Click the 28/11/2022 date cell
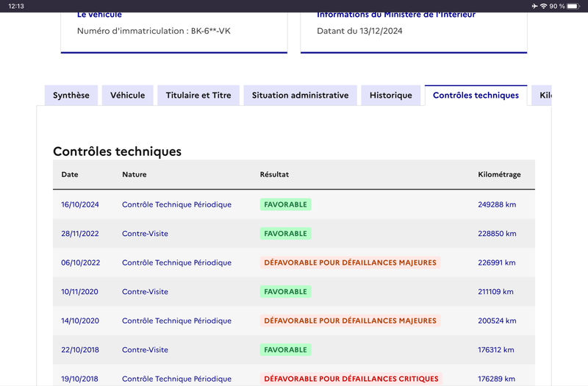588x386 pixels. pyautogui.click(x=80, y=233)
